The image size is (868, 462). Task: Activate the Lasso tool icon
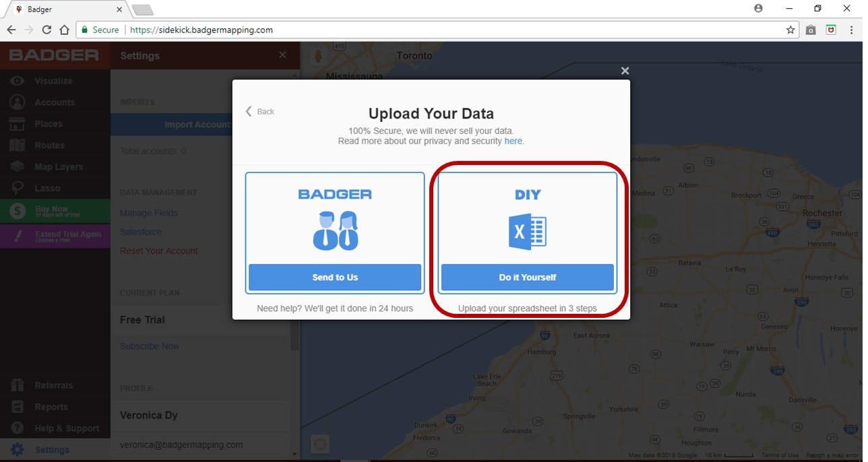(17, 189)
